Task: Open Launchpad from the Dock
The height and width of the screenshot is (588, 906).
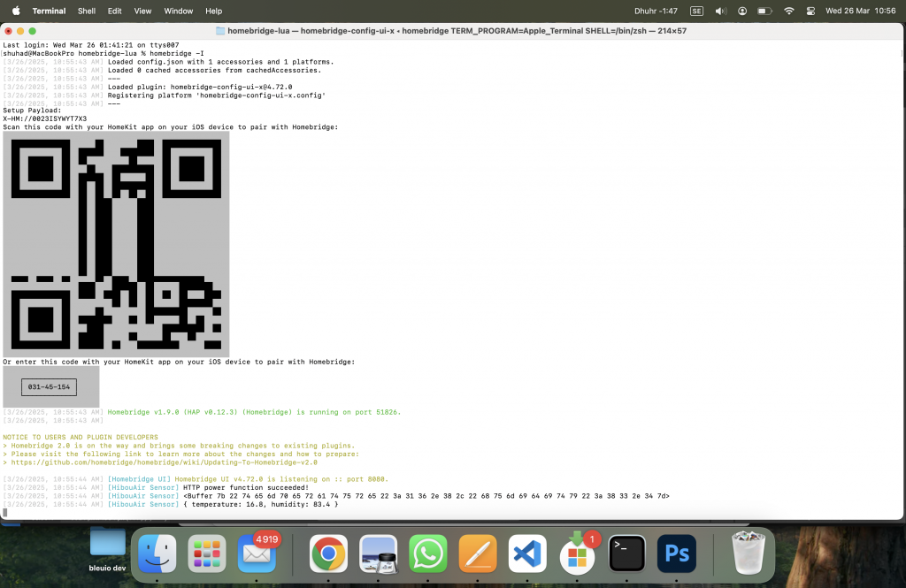Action: (207, 554)
